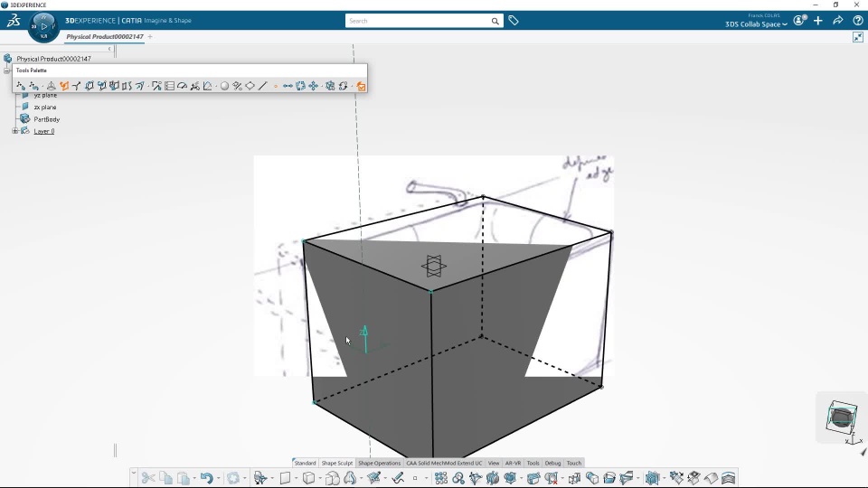Select Physical Product00002147 root tree node
This screenshot has height=488, width=868.
click(x=53, y=59)
